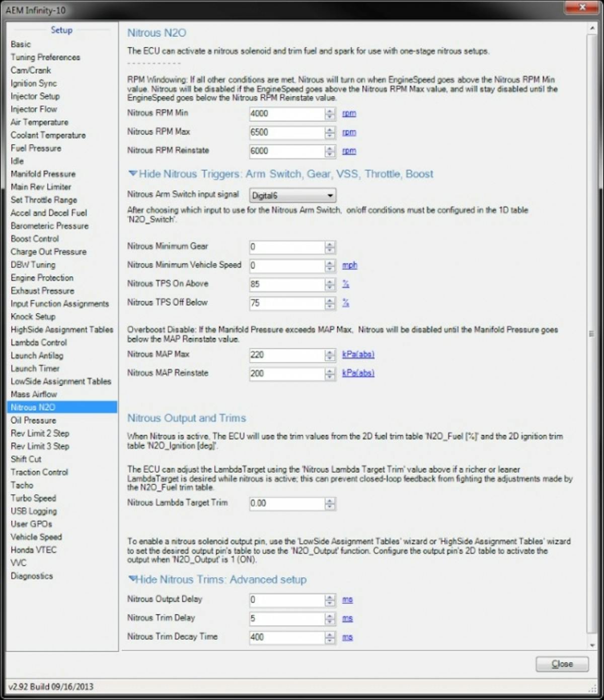The width and height of the screenshot is (604, 700).
Task: Click the rpm link beside Nitrous RPM Min
Action: coord(349,113)
